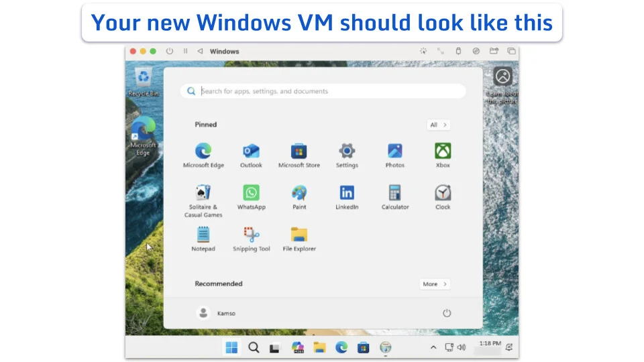644x362 pixels.
Task: Click the windows overlay VM toolbar icon
Action: 511,52
